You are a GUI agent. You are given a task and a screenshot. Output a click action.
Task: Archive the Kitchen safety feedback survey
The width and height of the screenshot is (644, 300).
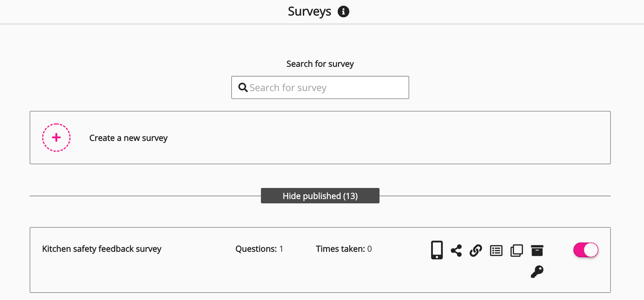coord(537,250)
